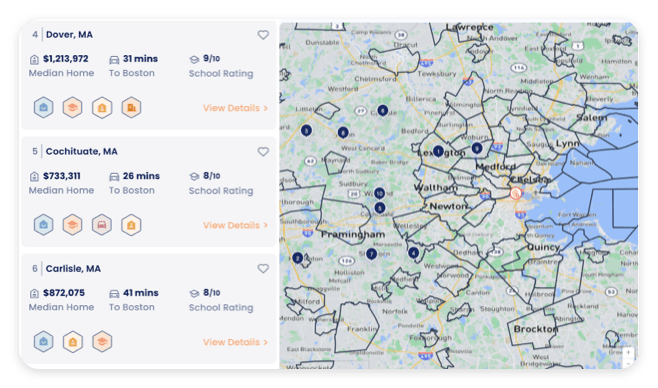Open Carlisle, MA listing title
Viewport: 658px width, 388px height.
(73, 268)
